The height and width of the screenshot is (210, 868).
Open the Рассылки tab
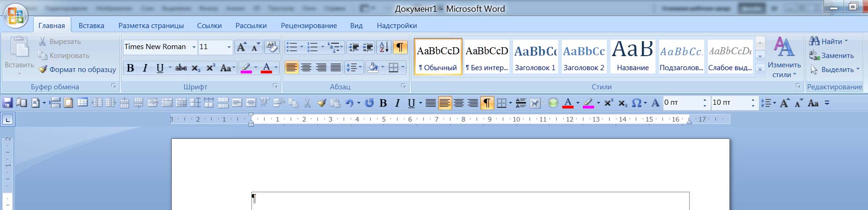point(251,26)
